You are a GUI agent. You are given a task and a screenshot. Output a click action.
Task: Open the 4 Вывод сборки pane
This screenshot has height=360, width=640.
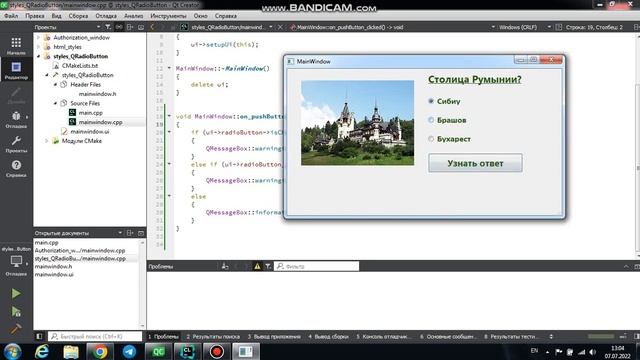click(x=328, y=336)
